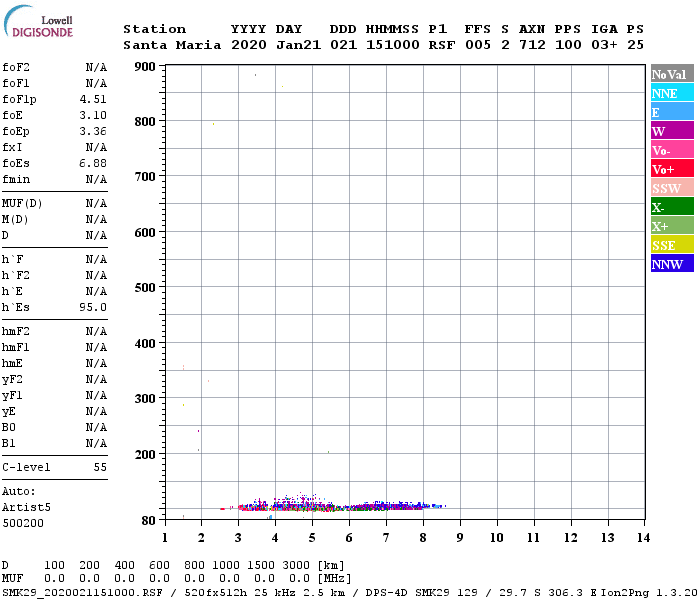Viewport: 700px width, 600px height.
Task: Click the foE value 3.10
Action: pos(93,115)
